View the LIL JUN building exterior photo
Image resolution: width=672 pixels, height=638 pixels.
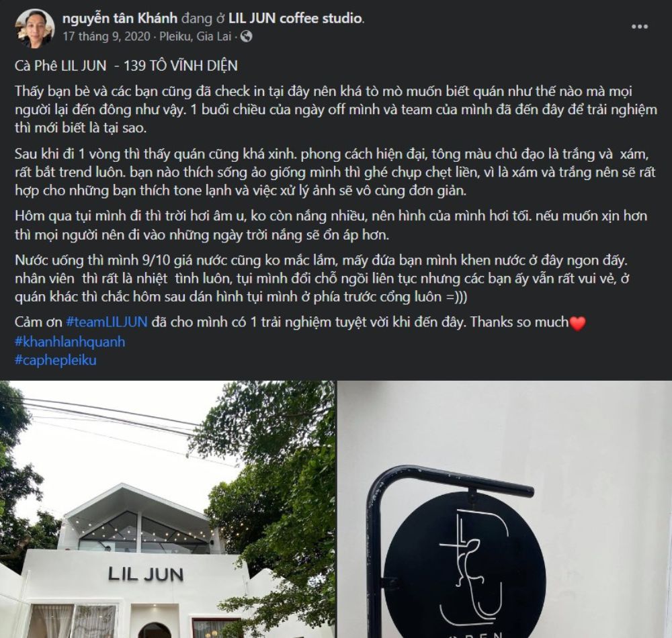[x=167, y=509]
